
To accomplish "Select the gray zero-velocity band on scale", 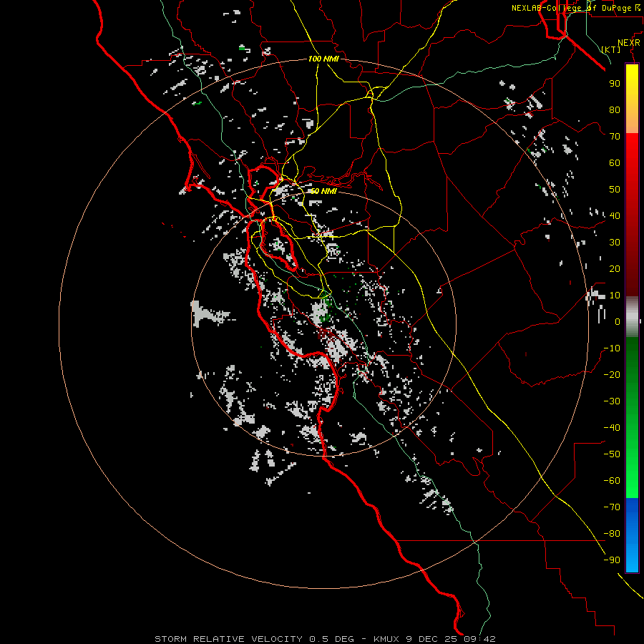I will click(632, 317).
